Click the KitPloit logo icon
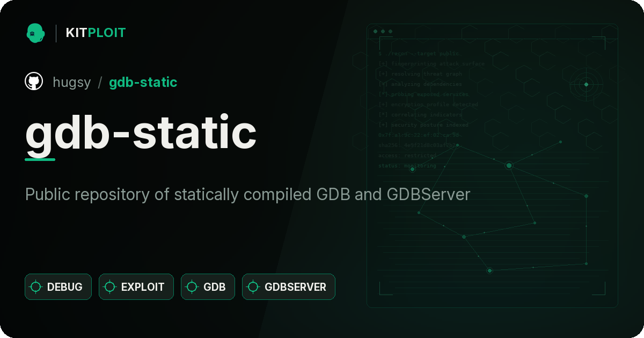The height and width of the screenshot is (338, 644). (35, 33)
